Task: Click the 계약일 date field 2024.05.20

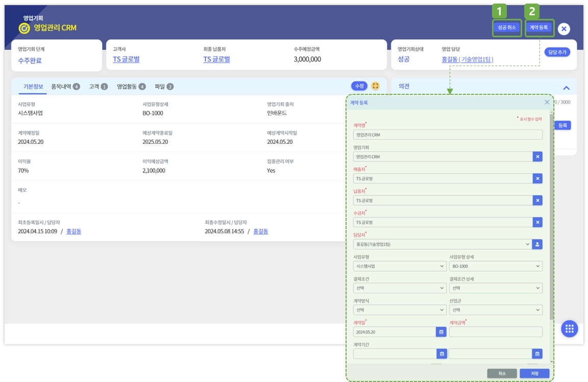Action: [395, 332]
